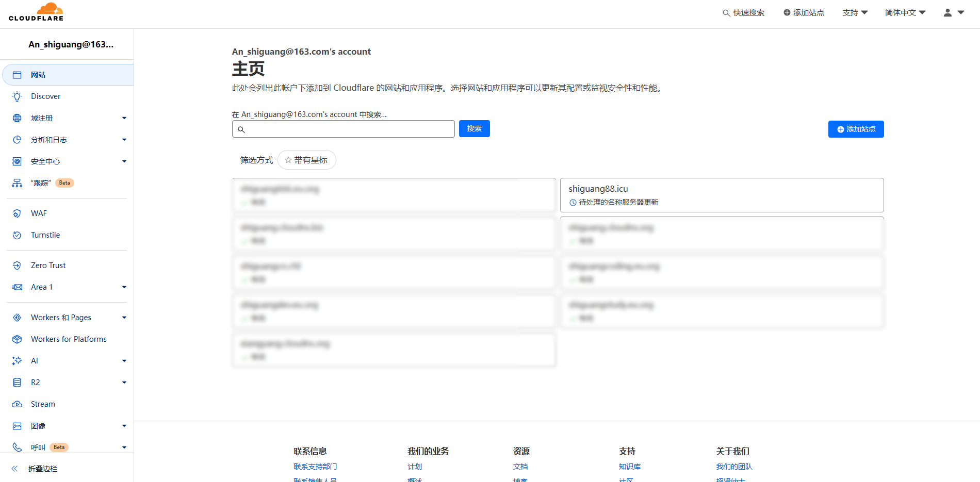This screenshot has height=482, width=980.
Task: Click the 安全中心 icon
Action: tap(17, 161)
